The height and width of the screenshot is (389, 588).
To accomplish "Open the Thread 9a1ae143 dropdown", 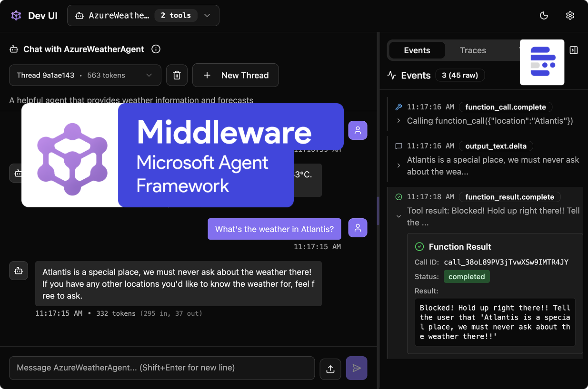I will [x=85, y=75].
